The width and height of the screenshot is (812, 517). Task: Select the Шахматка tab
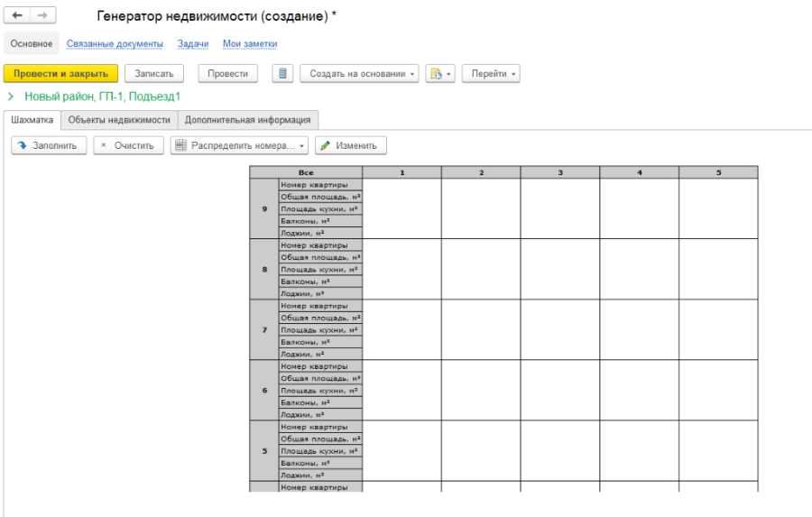[x=32, y=119]
